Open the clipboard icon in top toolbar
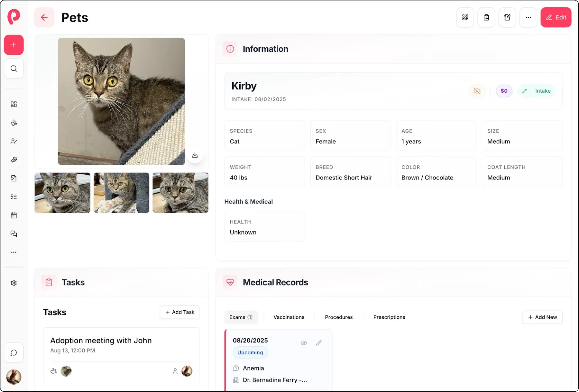Image resolution: width=579 pixels, height=392 pixels. coord(486,17)
